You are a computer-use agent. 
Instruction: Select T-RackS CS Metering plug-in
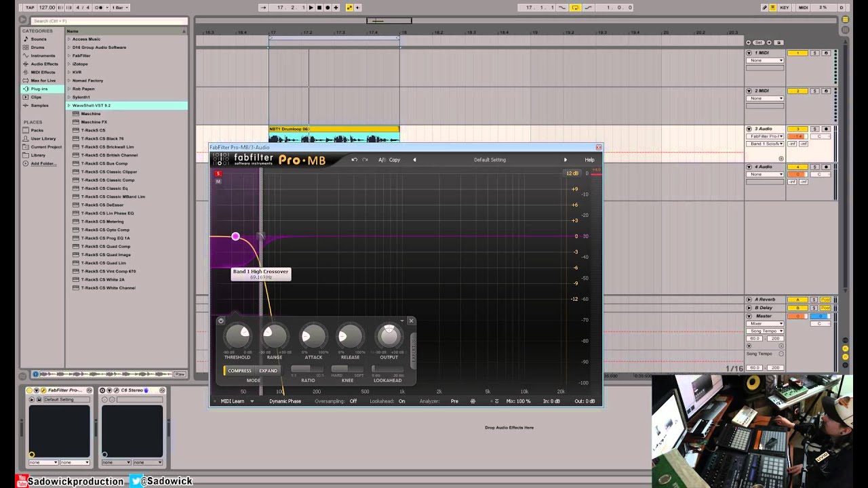tap(102, 222)
